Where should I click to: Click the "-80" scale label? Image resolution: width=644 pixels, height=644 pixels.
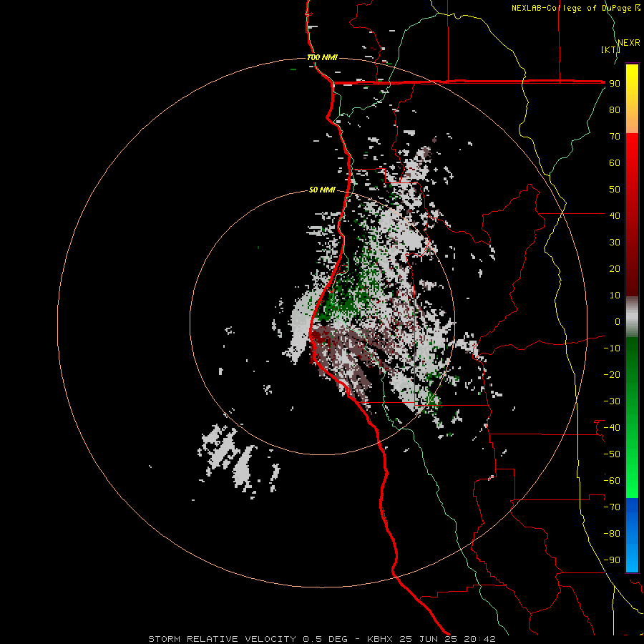(612, 534)
